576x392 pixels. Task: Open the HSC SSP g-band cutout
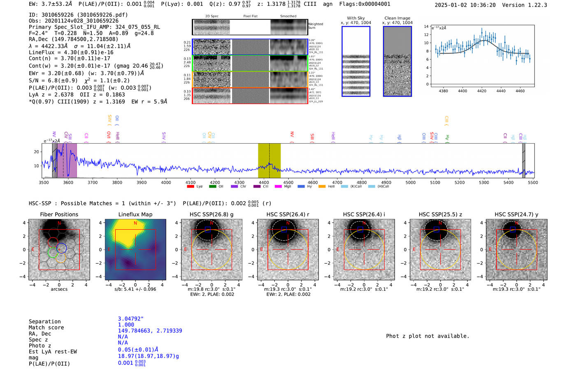(x=211, y=249)
